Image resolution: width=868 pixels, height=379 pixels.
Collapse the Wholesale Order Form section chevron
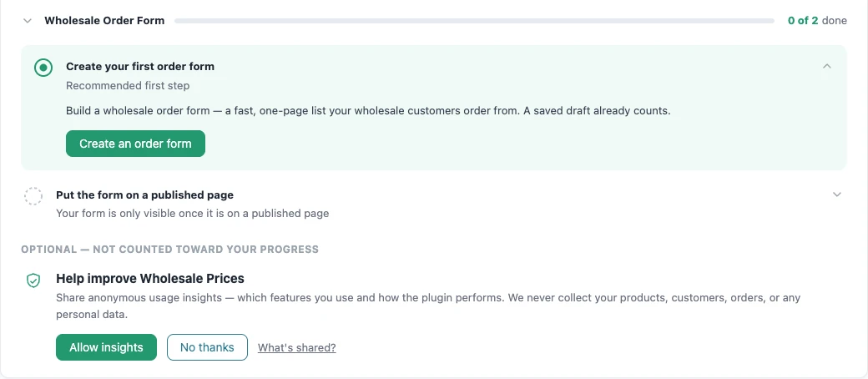pos(27,21)
